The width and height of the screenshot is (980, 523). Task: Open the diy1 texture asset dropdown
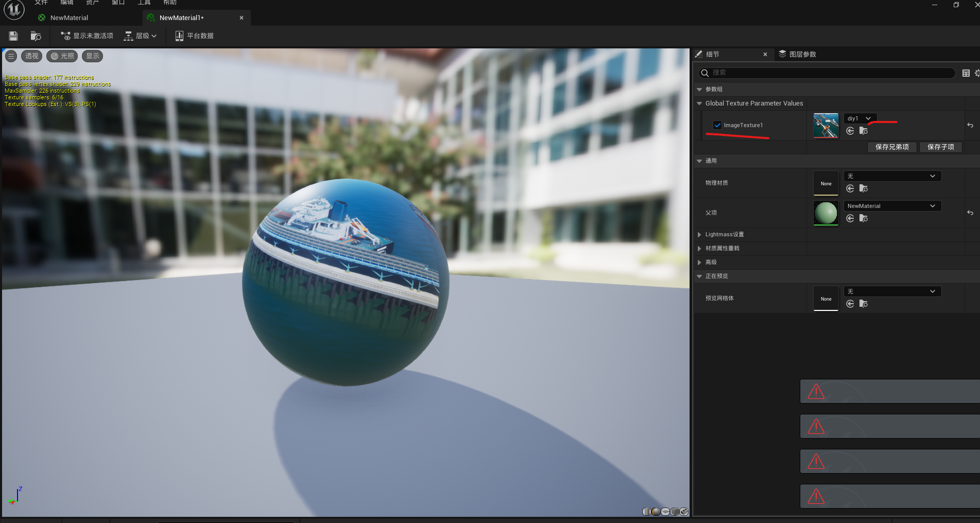pyautogui.click(x=859, y=118)
